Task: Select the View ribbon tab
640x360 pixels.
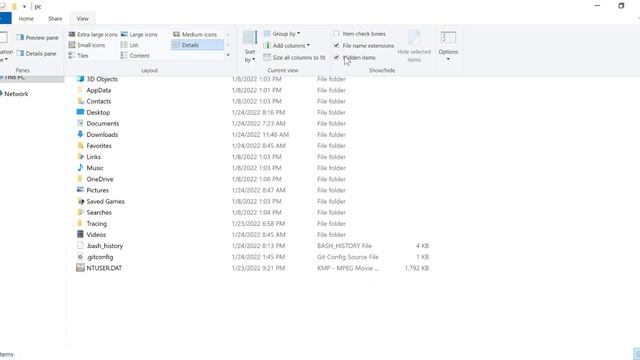Action: point(82,19)
